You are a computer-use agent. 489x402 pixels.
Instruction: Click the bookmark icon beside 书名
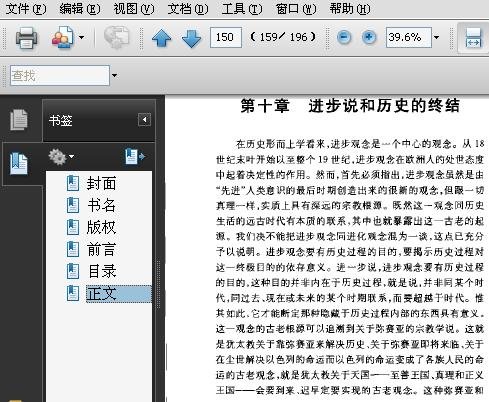(x=73, y=205)
